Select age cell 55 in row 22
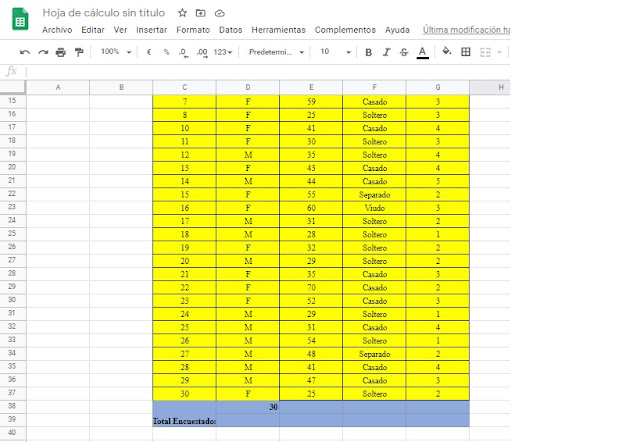The height and width of the screenshot is (442, 640). coord(311,195)
